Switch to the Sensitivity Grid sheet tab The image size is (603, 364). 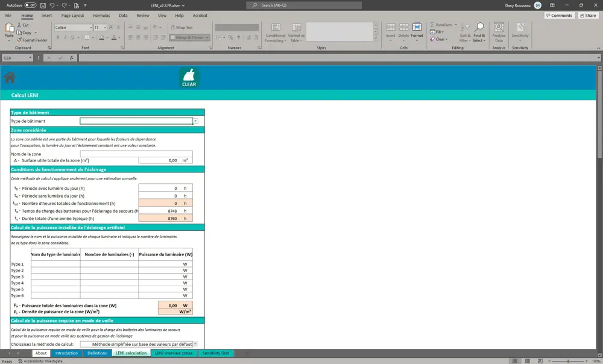point(216,353)
